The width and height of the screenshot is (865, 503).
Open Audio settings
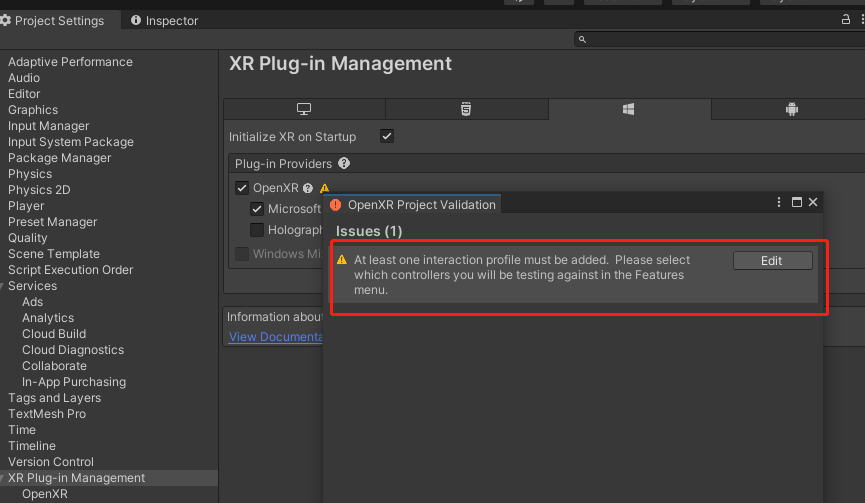(x=24, y=78)
